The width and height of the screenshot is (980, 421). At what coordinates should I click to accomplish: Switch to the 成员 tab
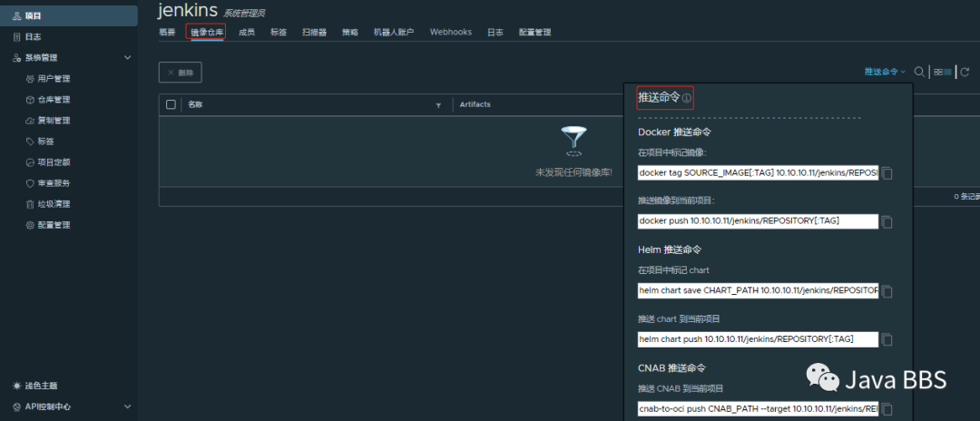(x=246, y=33)
